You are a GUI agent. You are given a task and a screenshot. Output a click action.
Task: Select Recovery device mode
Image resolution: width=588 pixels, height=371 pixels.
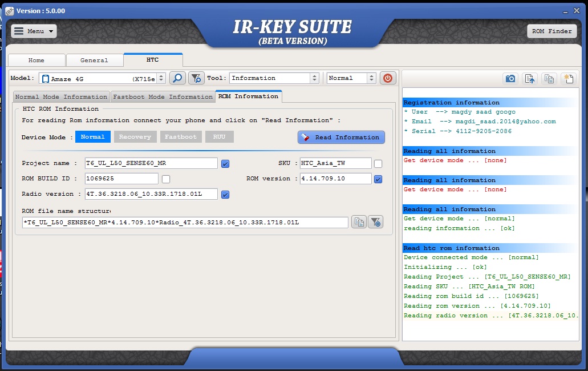point(135,136)
